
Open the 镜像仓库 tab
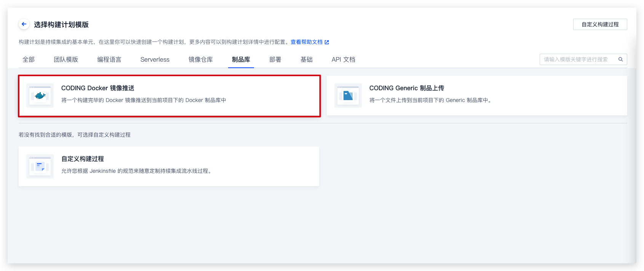(201, 59)
